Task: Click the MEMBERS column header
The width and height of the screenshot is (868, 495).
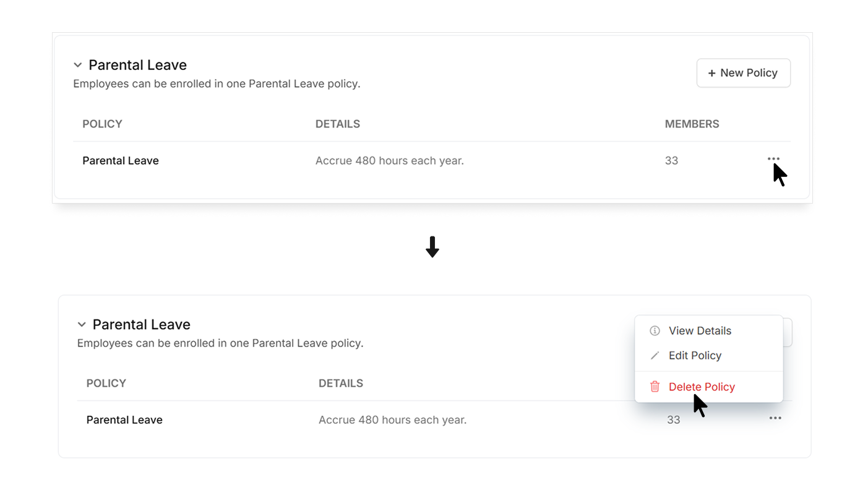Action: click(692, 124)
